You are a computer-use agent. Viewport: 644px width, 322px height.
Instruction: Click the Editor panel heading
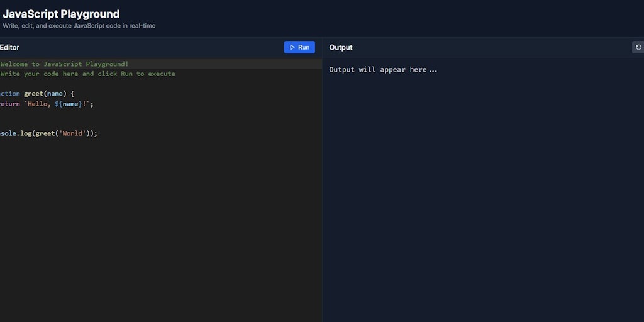9,48
